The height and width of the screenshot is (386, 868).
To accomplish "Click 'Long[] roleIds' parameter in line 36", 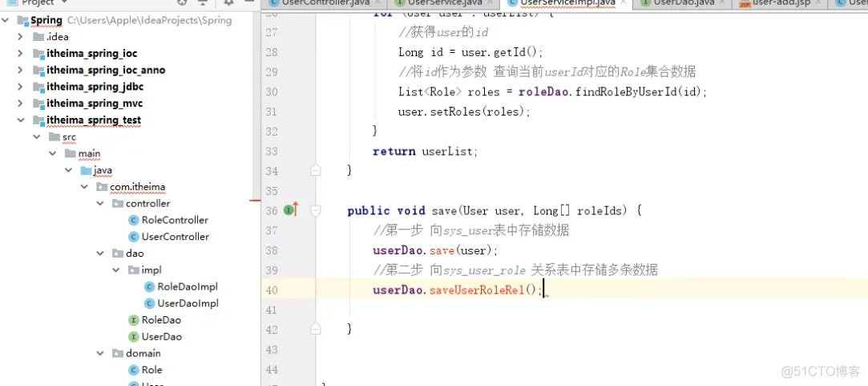I will click(x=580, y=211).
